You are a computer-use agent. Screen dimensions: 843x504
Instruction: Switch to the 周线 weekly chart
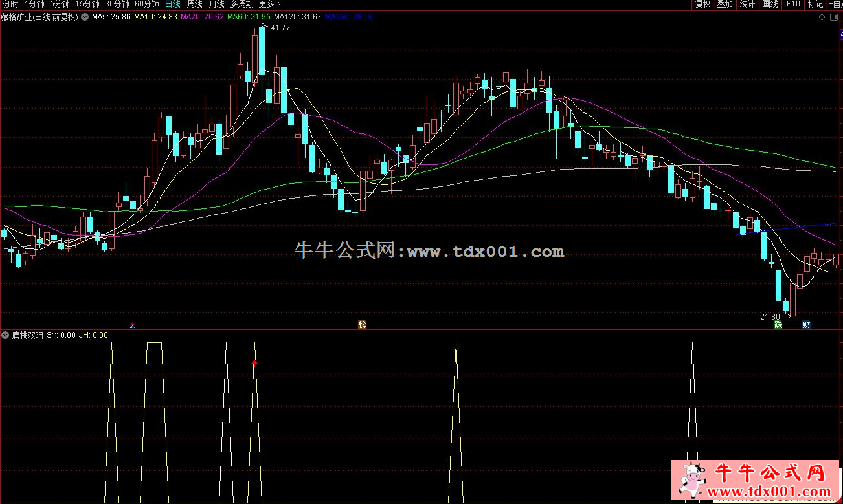(x=195, y=4)
